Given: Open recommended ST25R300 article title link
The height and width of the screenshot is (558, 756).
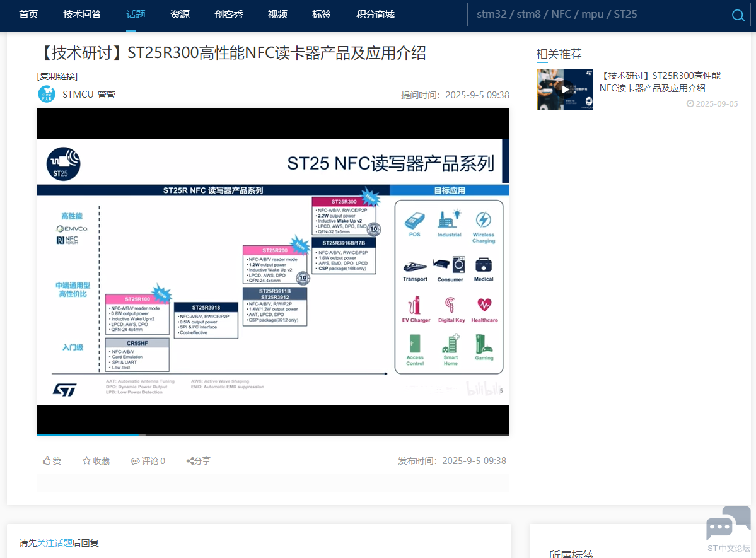Looking at the screenshot, I should pyautogui.click(x=660, y=82).
